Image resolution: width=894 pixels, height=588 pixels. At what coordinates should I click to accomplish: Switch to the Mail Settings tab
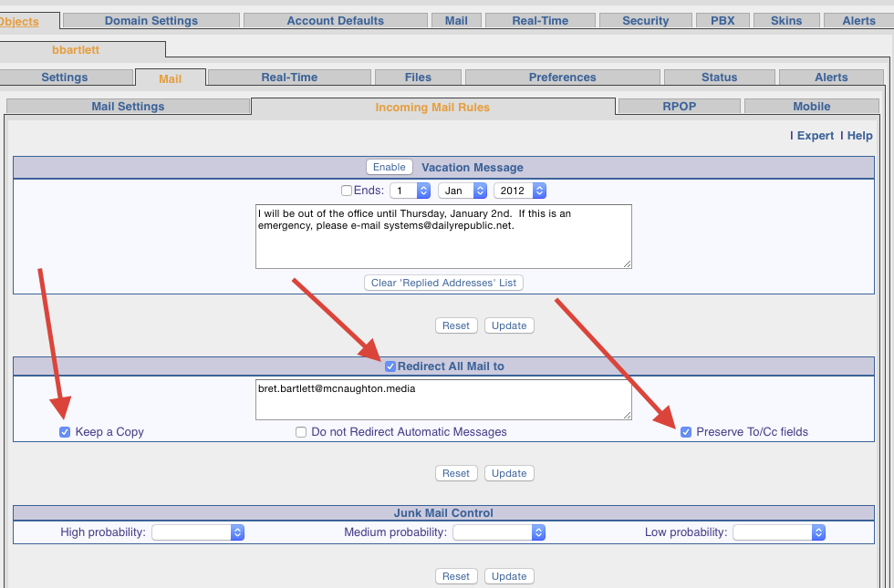128,107
